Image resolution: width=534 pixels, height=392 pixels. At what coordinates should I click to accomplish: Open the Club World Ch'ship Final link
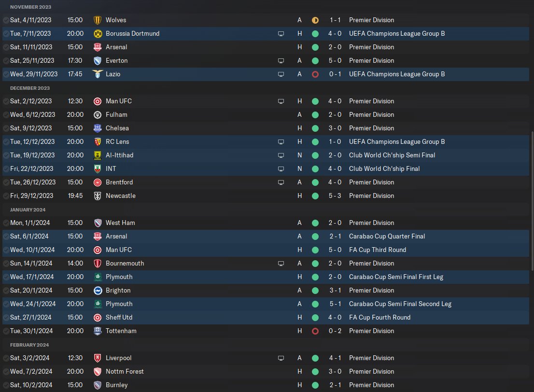pyautogui.click(x=384, y=168)
